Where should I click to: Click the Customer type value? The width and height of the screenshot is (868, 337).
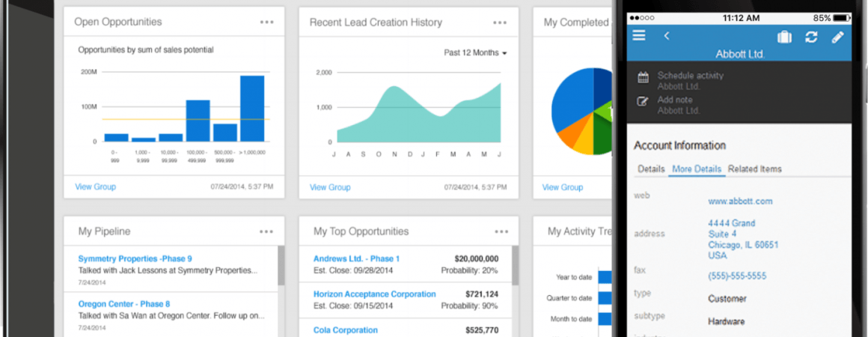point(727,299)
